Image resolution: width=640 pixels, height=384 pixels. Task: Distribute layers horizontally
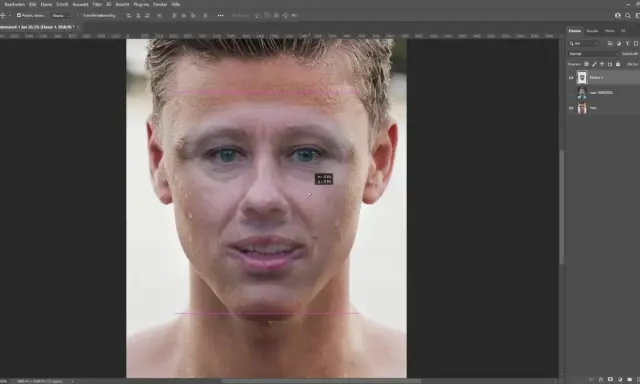pos(205,16)
